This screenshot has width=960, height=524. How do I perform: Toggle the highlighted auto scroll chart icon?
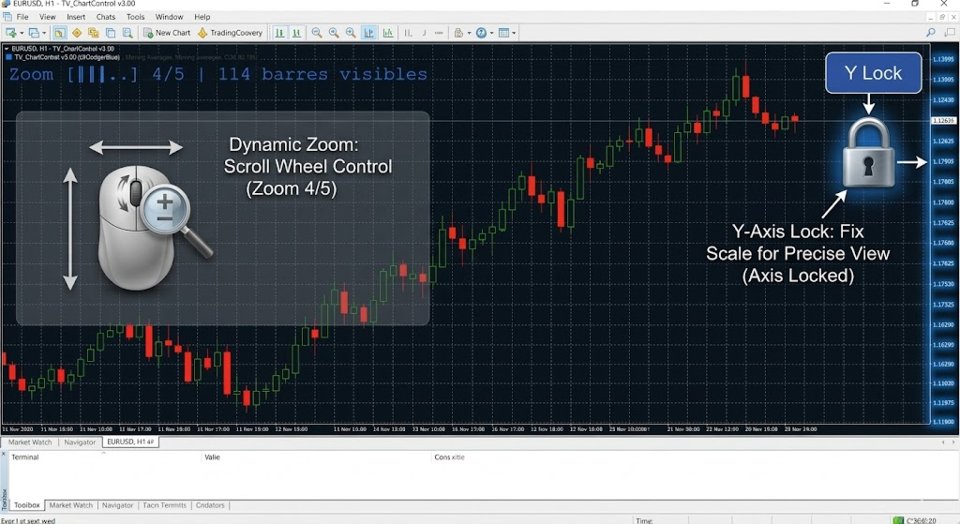369,32
